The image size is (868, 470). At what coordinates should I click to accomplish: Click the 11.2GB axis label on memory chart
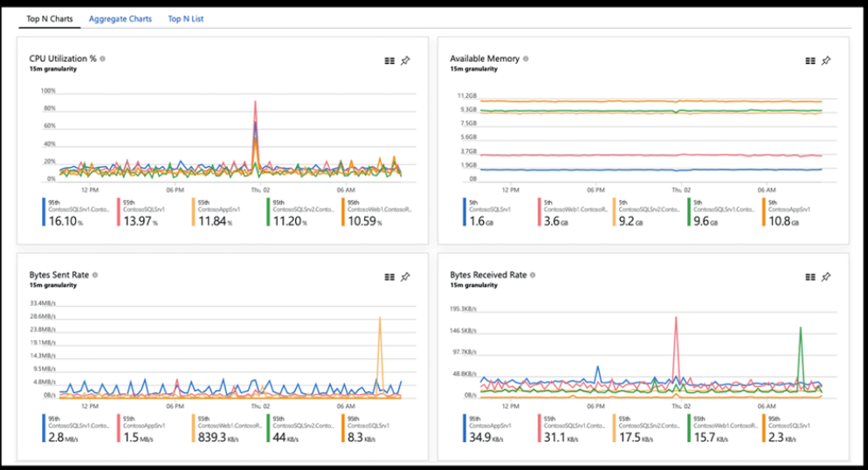click(466, 96)
